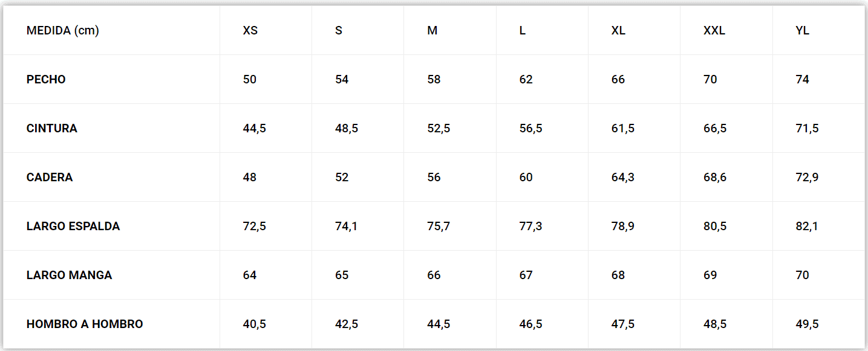Click LARGO ESPALDA value 77,3 for L

pyautogui.click(x=530, y=227)
